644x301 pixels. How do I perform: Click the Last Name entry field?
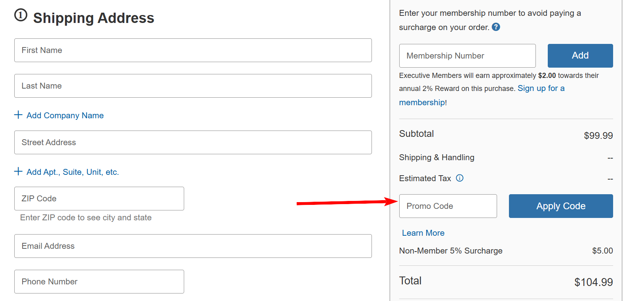point(193,85)
